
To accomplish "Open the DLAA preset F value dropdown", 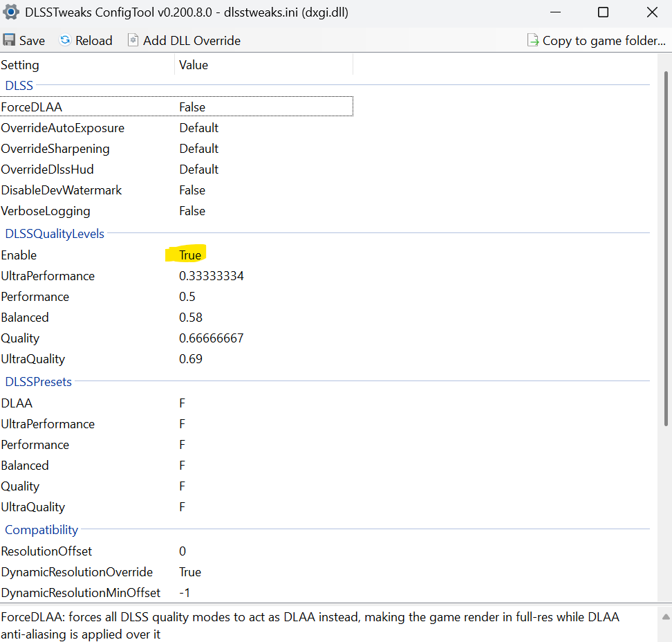I will pyautogui.click(x=183, y=403).
